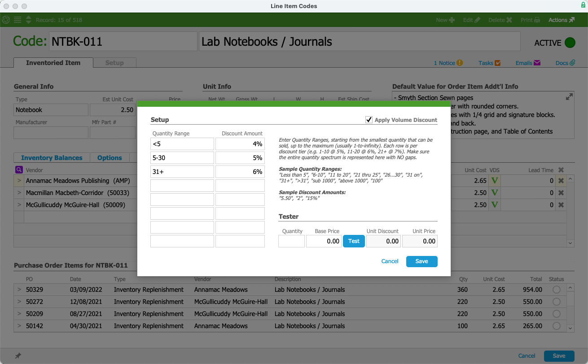The image size is (588, 364).
Task: Toggle the Apply Volume Discount checkbox
Action: click(x=369, y=120)
